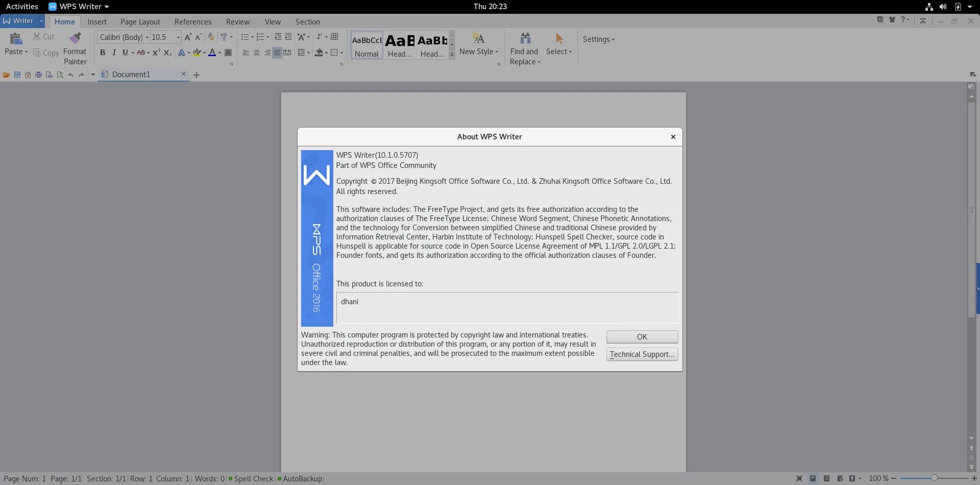
Task: Open the Select dropdown in ribbon
Action: (559, 52)
